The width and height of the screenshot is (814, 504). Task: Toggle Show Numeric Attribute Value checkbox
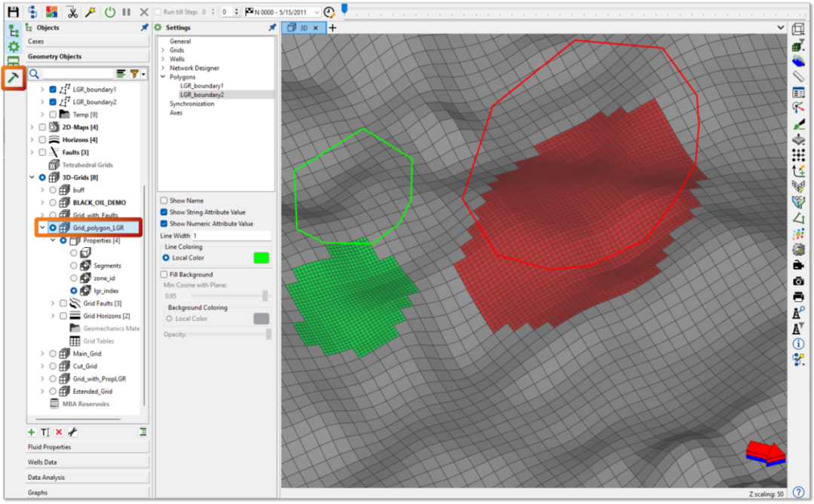coord(164,223)
